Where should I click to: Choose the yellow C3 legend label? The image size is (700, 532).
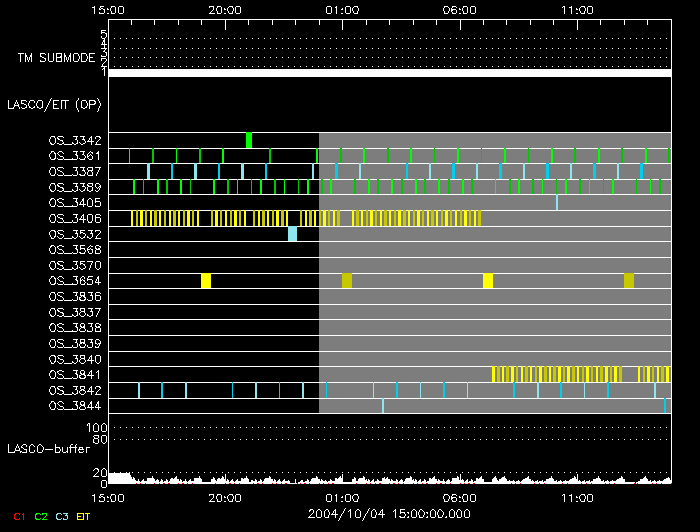pyautogui.click(x=62, y=516)
